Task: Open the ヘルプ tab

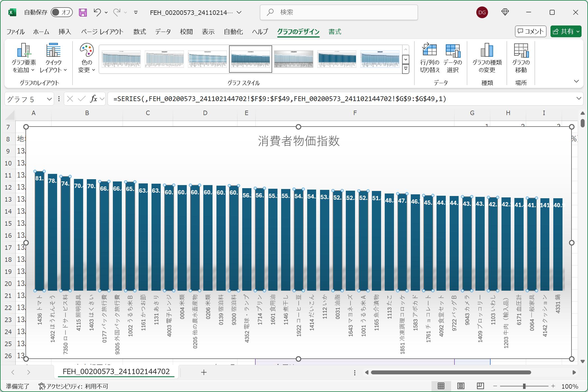Action: tap(260, 32)
